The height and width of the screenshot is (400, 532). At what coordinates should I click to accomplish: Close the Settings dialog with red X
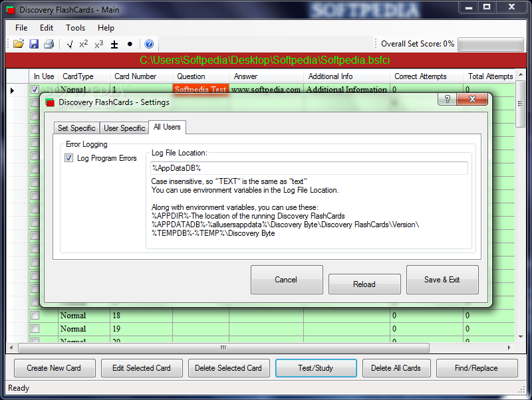click(x=472, y=99)
